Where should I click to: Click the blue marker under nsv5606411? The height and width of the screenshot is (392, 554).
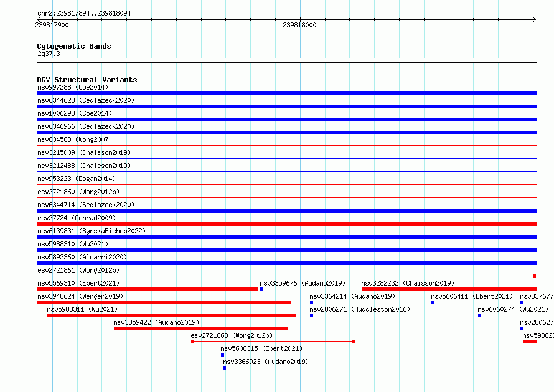(x=433, y=302)
